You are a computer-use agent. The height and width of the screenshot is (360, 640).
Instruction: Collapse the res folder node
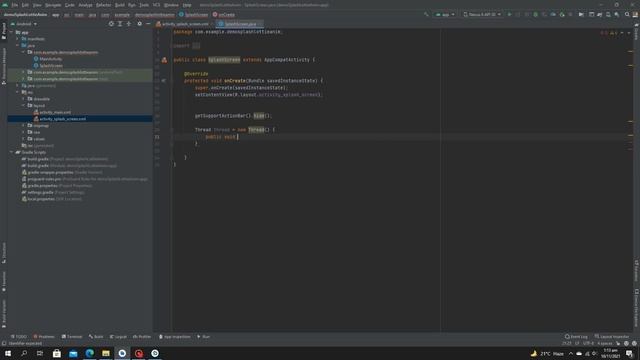pyautogui.click(x=18, y=92)
